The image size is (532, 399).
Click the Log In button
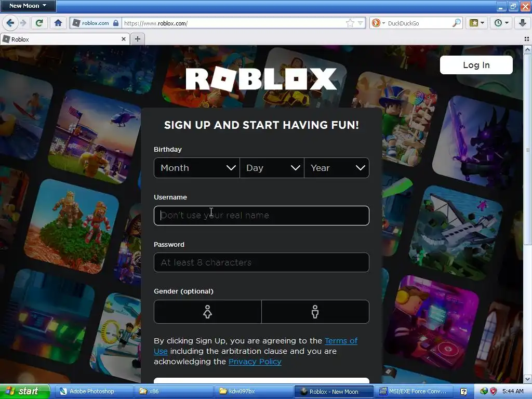point(476,65)
